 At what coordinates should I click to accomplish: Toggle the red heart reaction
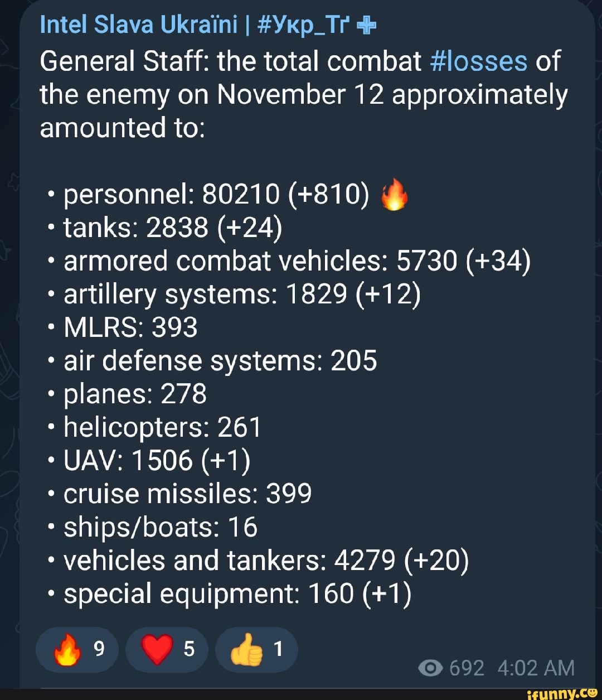pyautogui.click(x=166, y=650)
